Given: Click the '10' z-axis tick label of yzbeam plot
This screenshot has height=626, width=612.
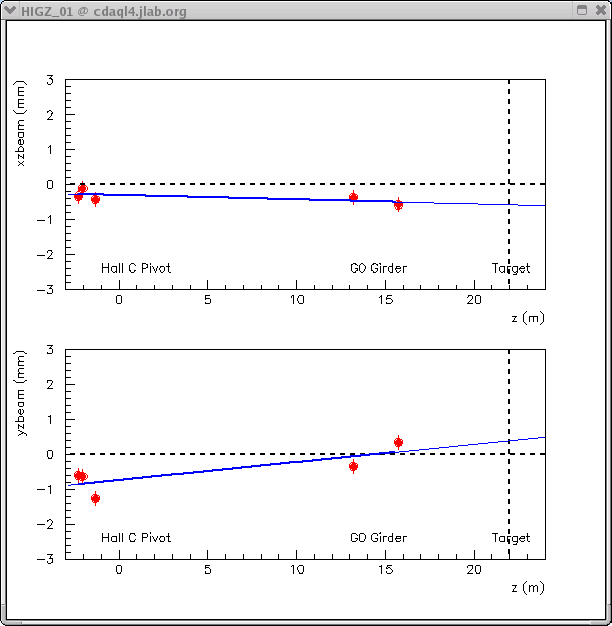Looking at the screenshot, I should pos(297,570).
